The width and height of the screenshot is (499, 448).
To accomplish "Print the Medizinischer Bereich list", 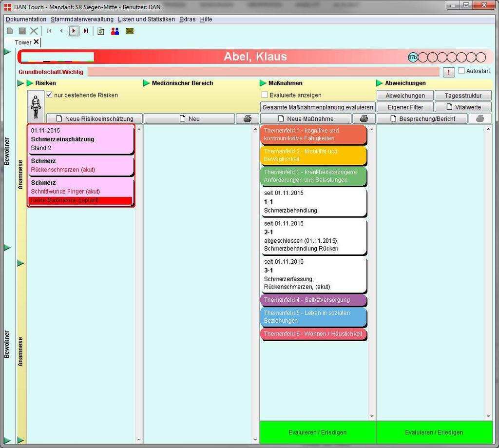I will (x=248, y=118).
